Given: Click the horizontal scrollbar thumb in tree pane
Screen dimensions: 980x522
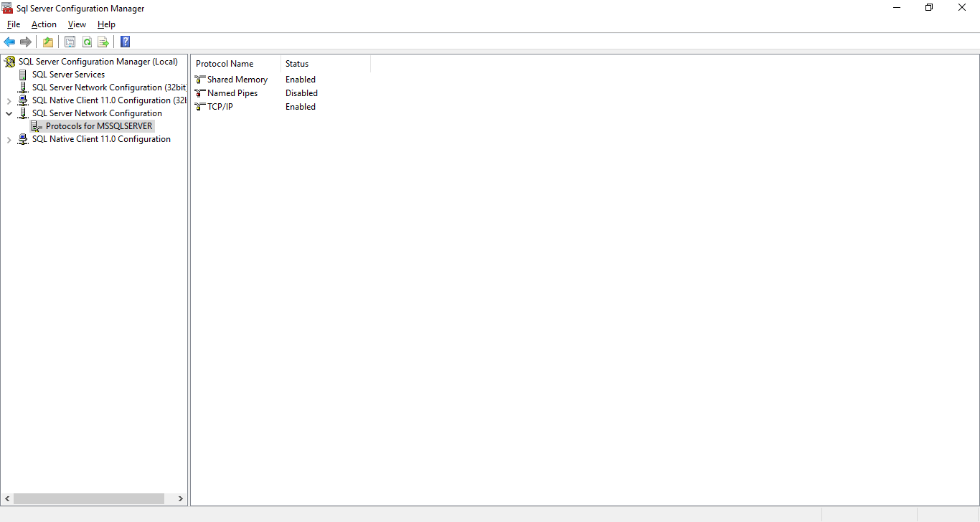Looking at the screenshot, I should (x=89, y=498).
